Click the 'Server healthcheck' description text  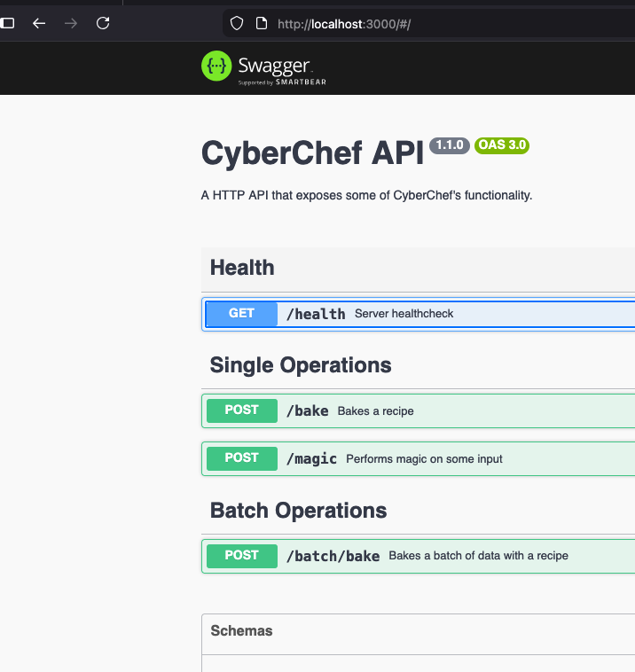point(404,314)
